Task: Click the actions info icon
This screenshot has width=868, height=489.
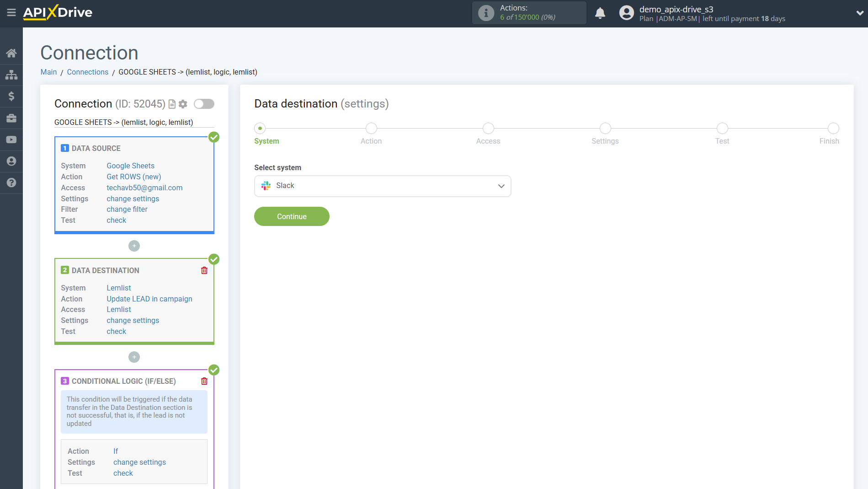Action: [x=486, y=13]
